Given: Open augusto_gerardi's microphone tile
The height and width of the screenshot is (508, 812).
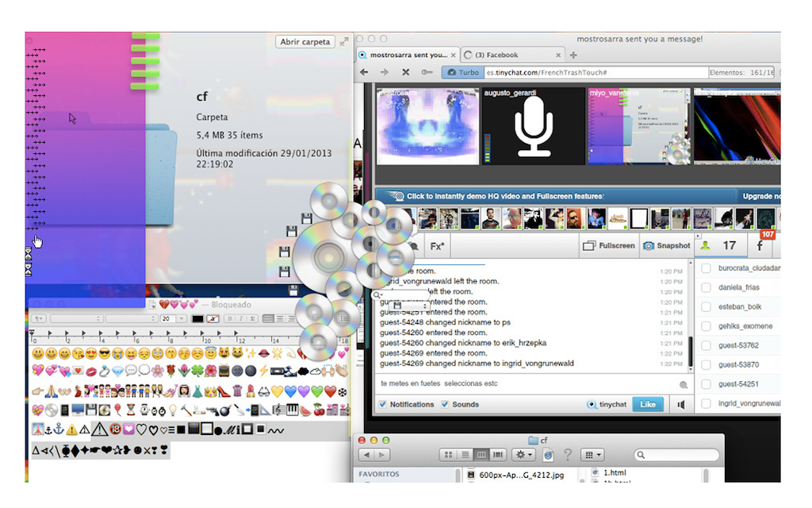Looking at the screenshot, I should (533, 126).
